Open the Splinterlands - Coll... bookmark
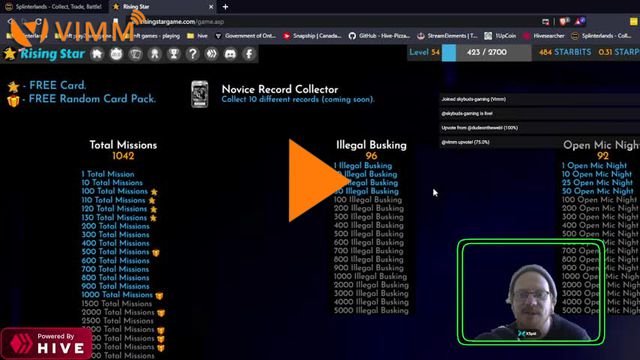The width and height of the screenshot is (640, 360). (602, 36)
